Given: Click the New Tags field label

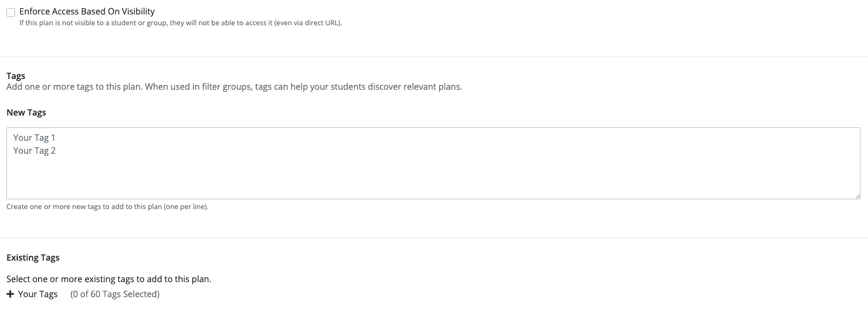Looking at the screenshot, I should point(26,113).
